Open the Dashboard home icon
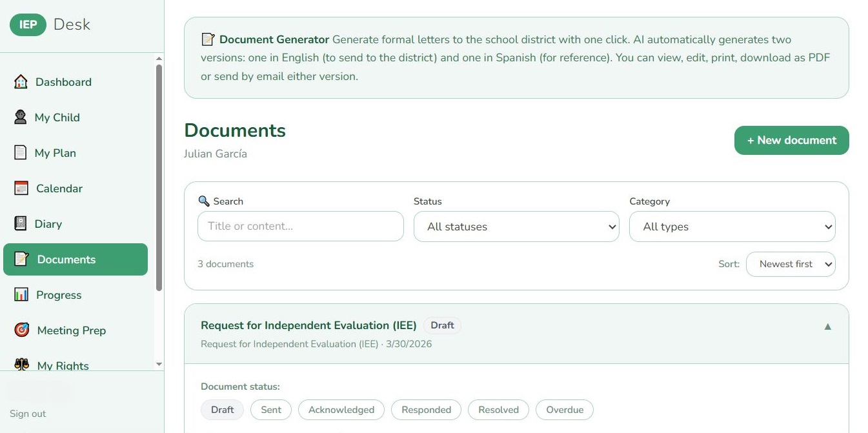This screenshot has width=868, height=433. pos(20,82)
